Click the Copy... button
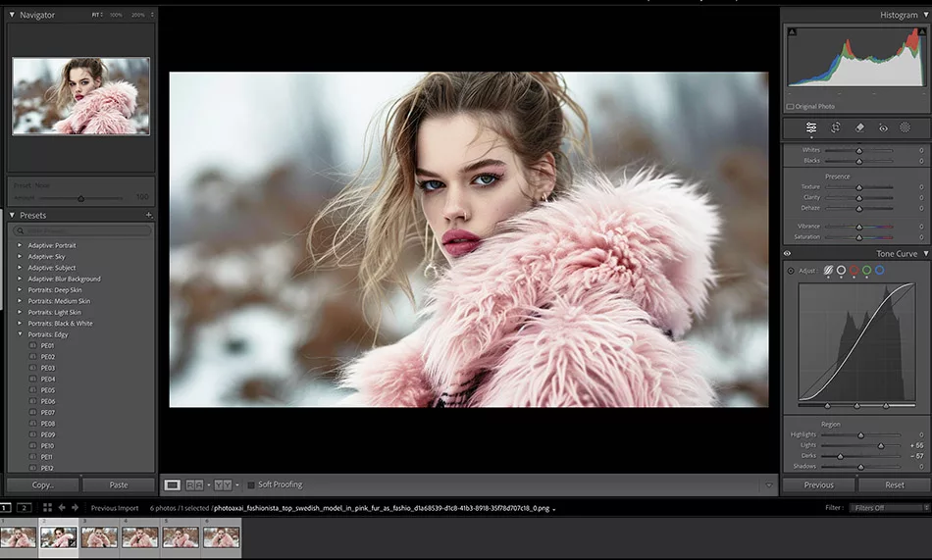The height and width of the screenshot is (560, 932). tap(43, 485)
